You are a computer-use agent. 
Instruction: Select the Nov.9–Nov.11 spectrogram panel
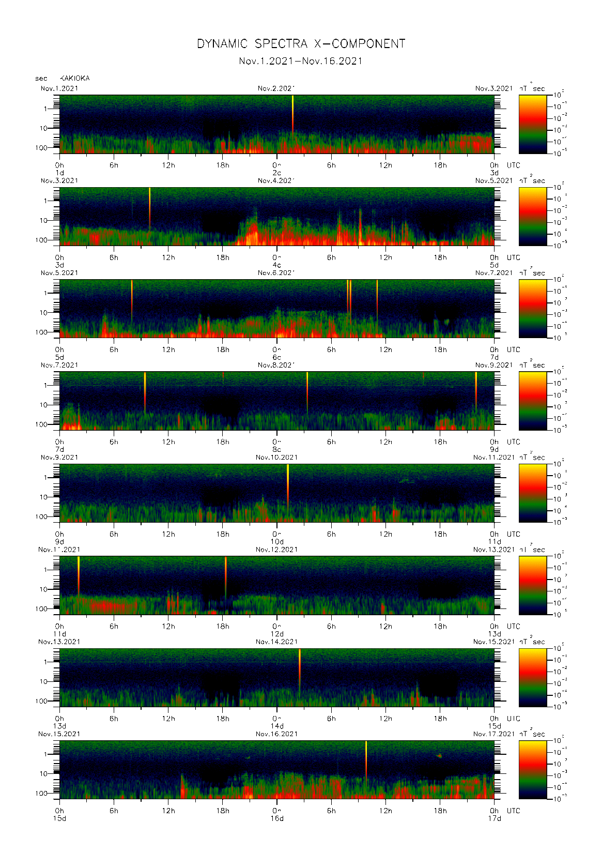tap(277, 493)
